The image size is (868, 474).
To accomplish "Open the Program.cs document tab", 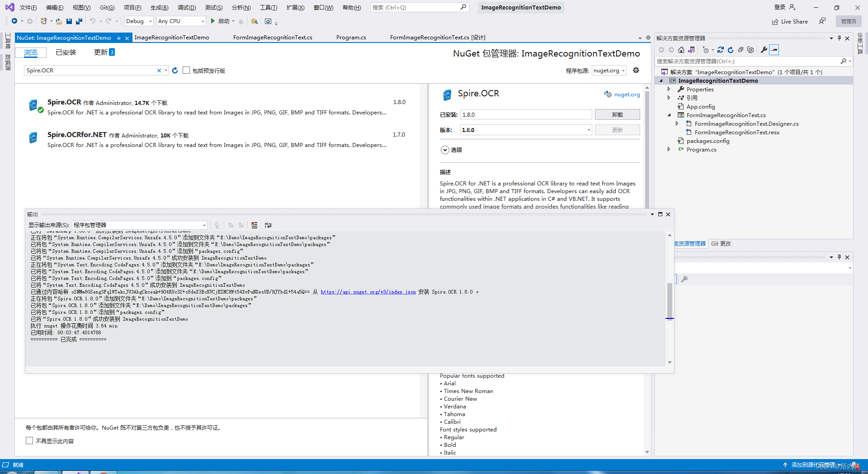I will pos(351,38).
